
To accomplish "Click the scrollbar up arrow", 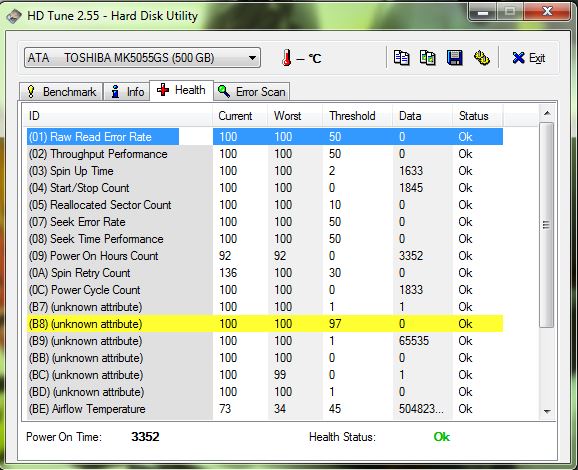I will point(547,113).
